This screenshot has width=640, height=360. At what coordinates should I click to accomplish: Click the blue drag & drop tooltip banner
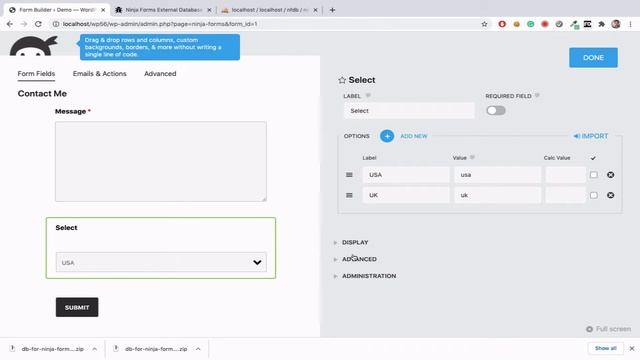[x=160, y=47]
